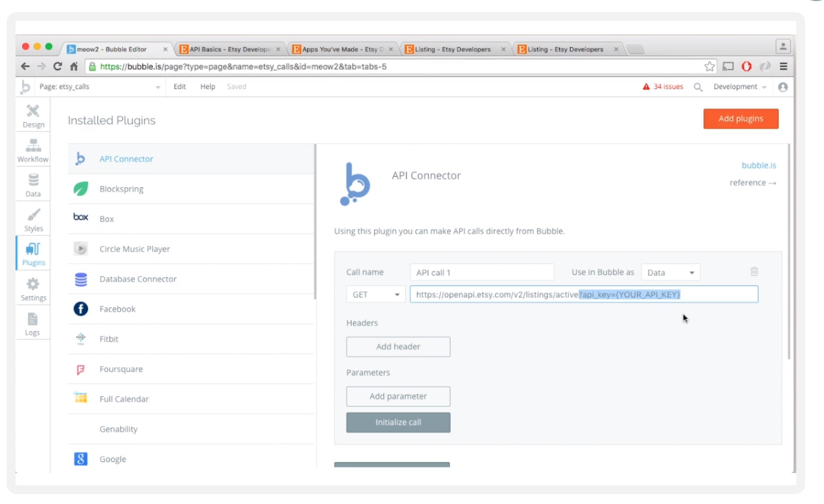Click the Opera extension icon
Viewport: 824px width, 504px height.
point(747,66)
